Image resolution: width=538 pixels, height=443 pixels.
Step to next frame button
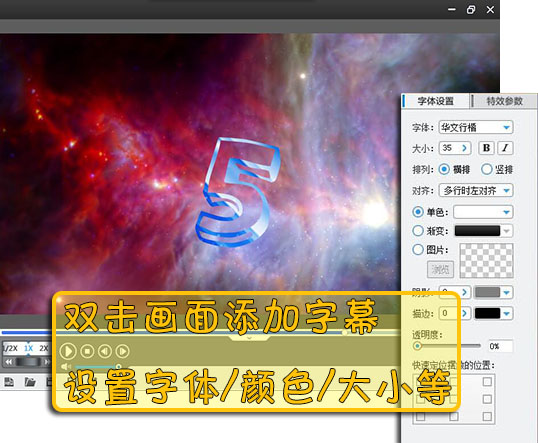coord(122,351)
